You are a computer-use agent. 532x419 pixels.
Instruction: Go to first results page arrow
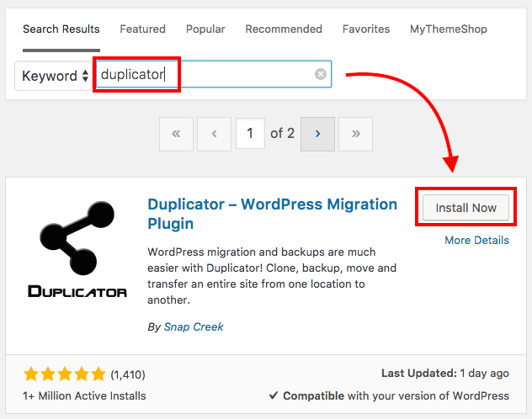(176, 134)
